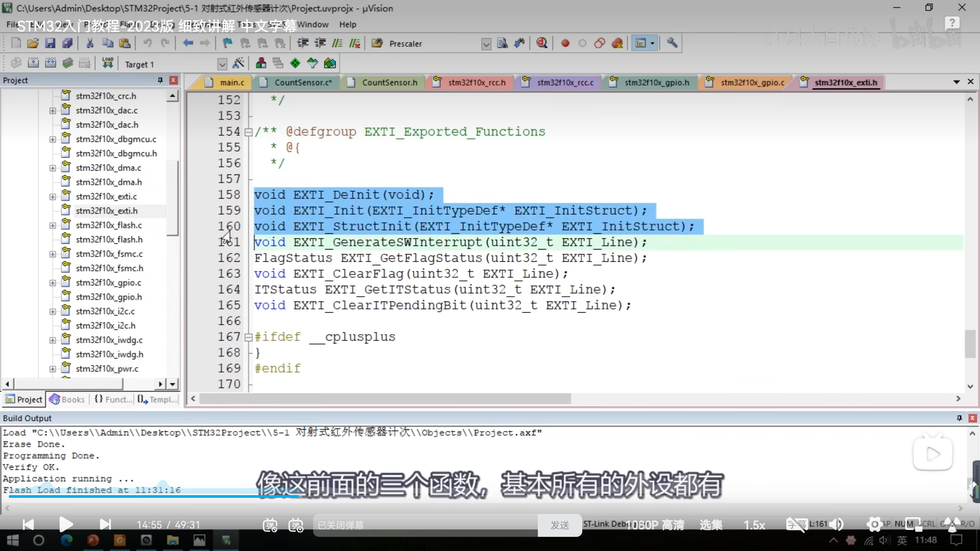
Task: Change the 1.5x playback speed
Action: click(754, 525)
